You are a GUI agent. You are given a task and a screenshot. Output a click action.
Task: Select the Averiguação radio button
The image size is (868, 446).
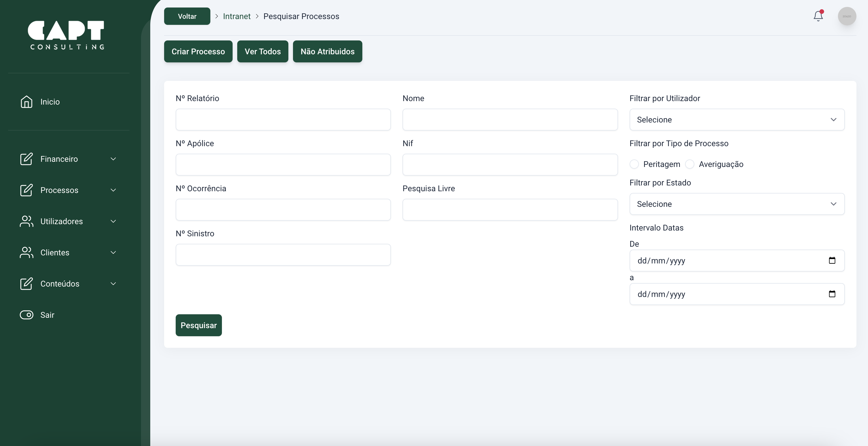[690, 164]
